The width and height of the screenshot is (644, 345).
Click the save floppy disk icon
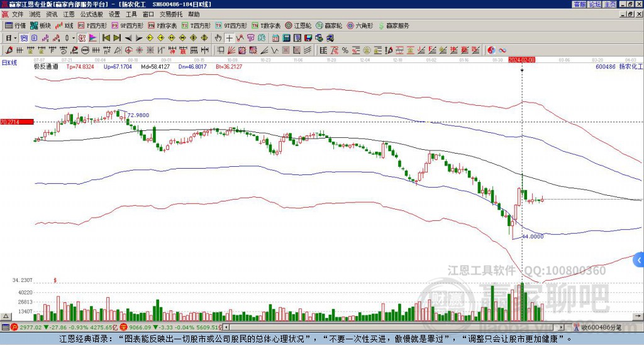(308, 38)
